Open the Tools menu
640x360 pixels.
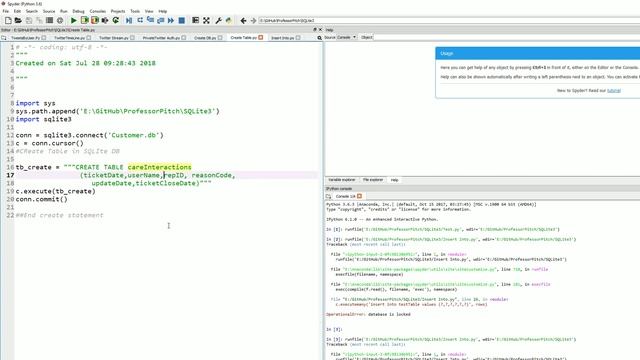click(x=135, y=11)
